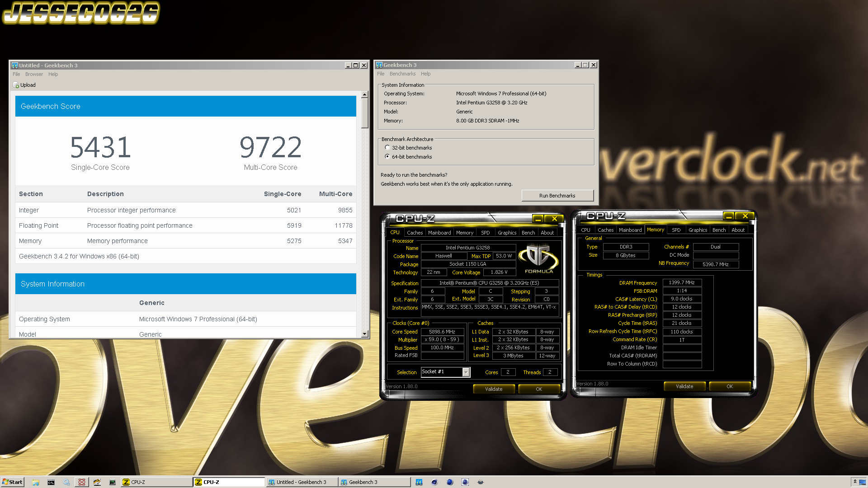Click OK in left CPU-Z window
The width and height of the screenshot is (868, 488).
coord(539,389)
